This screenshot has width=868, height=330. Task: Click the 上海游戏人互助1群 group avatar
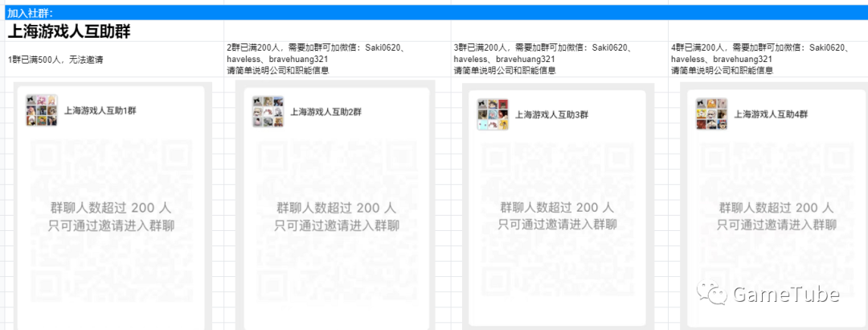click(42, 110)
